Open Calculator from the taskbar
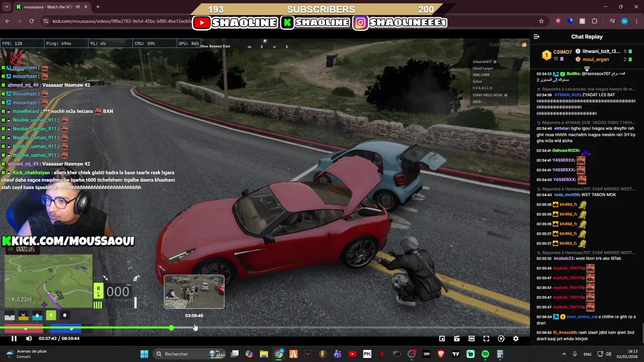 click(x=500, y=354)
